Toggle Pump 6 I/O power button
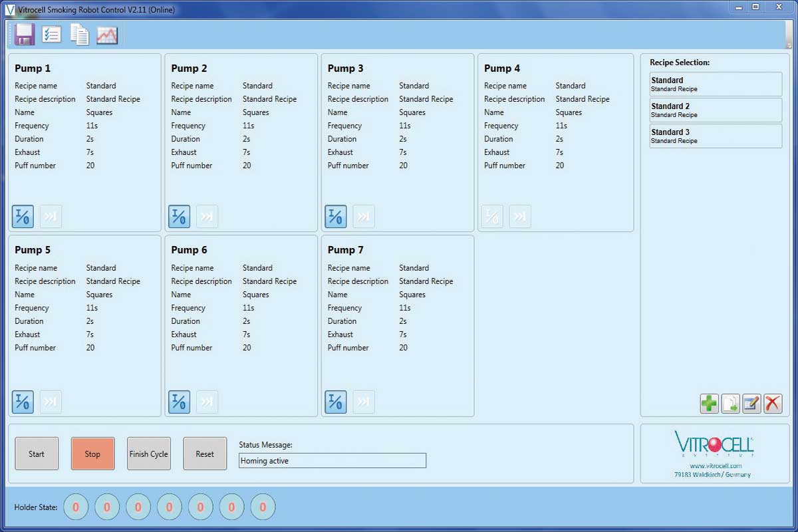 point(179,402)
